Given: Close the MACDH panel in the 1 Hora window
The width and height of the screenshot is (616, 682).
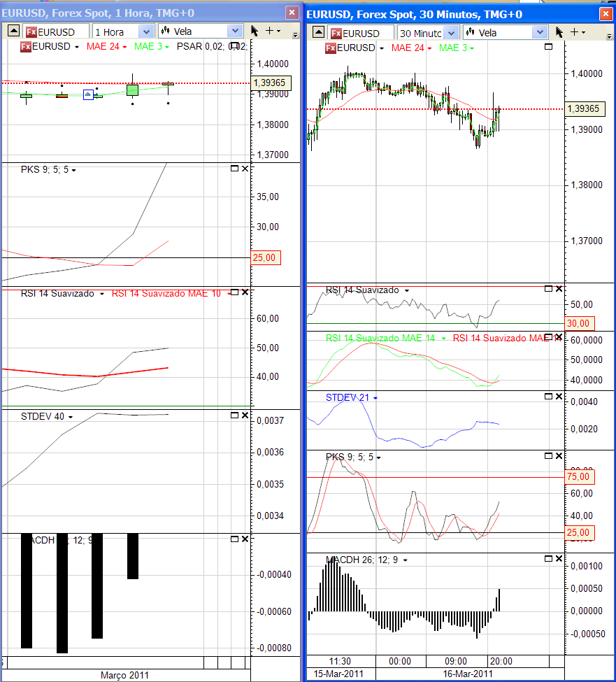Looking at the screenshot, I should (245, 539).
